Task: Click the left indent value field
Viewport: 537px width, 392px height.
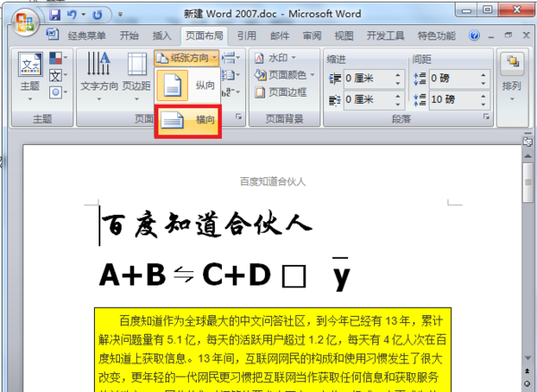Action: tap(368, 79)
